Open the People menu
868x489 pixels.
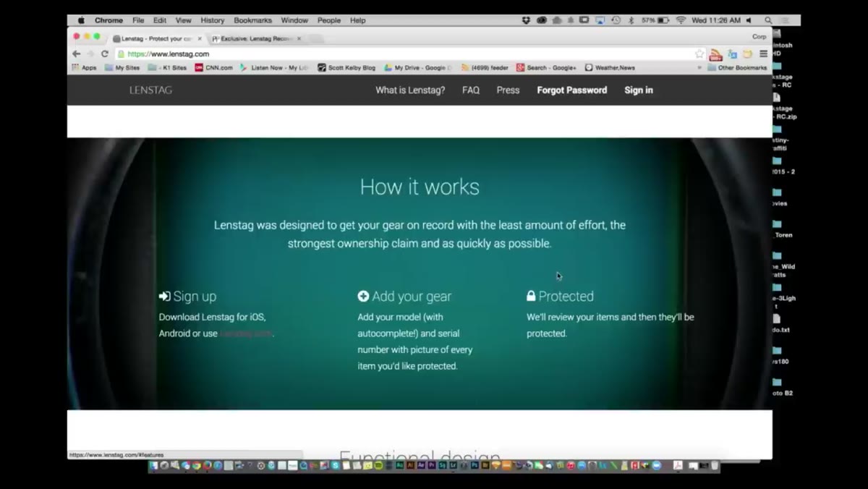[x=329, y=20]
